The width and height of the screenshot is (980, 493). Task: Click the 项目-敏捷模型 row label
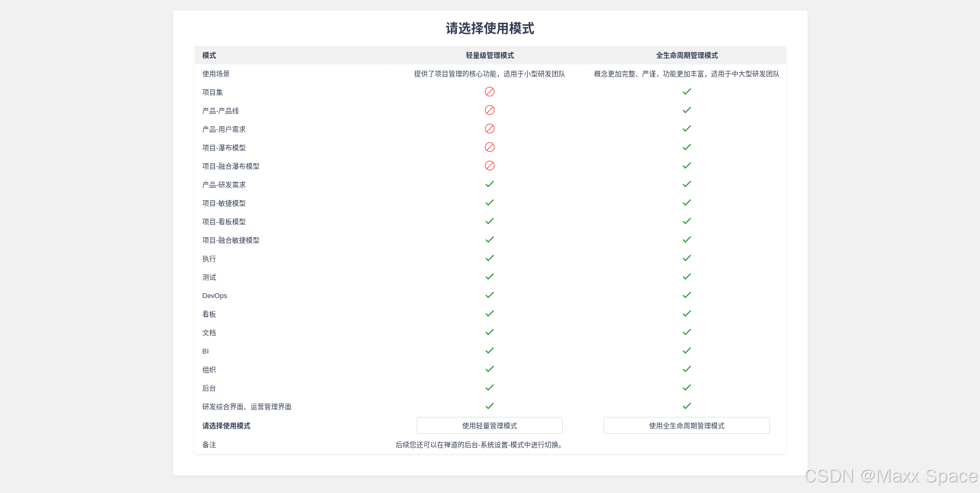[224, 203]
